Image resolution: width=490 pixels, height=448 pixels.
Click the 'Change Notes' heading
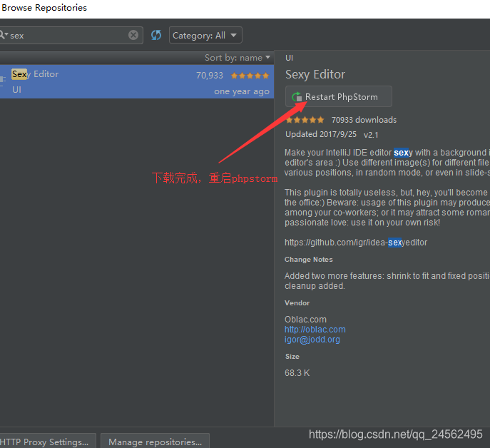point(309,260)
